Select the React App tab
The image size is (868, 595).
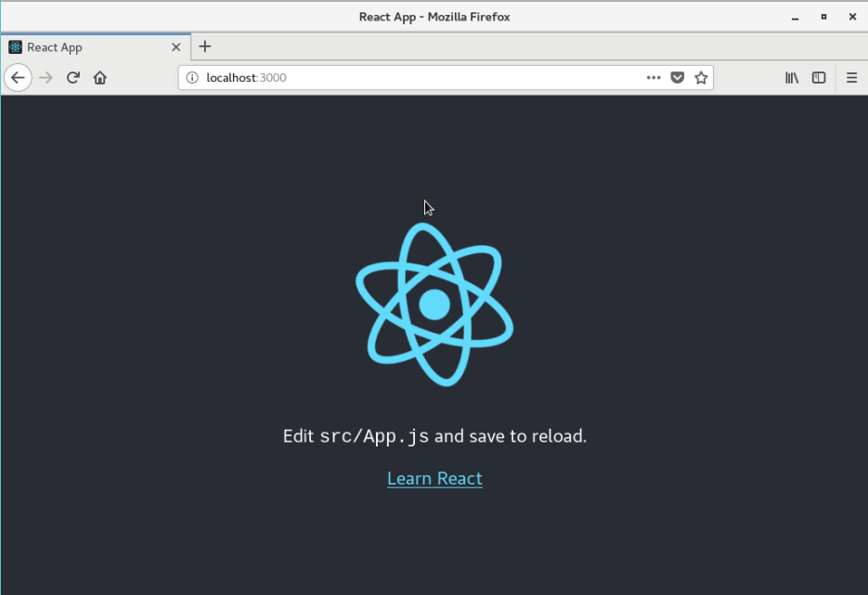(96, 47)
